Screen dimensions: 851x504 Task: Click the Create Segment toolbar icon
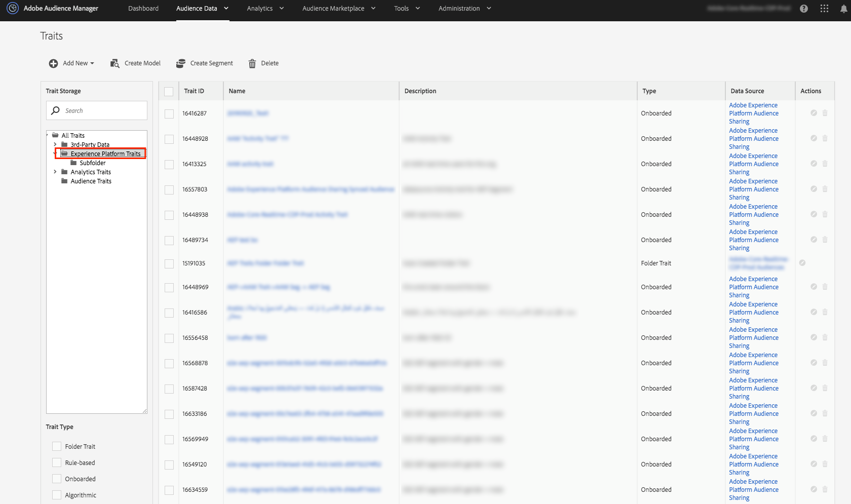tap(181, 63)
